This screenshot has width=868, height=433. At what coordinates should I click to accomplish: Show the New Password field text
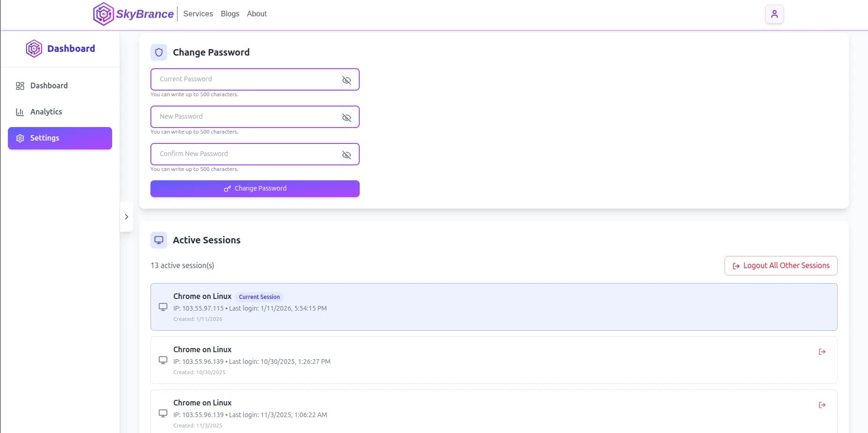346,118
